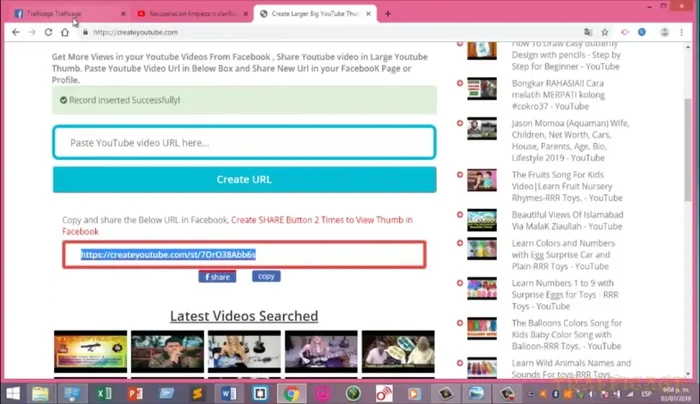The image size is (700, 404).
Task: Open the browser home page
Action: tap(65, 32)
